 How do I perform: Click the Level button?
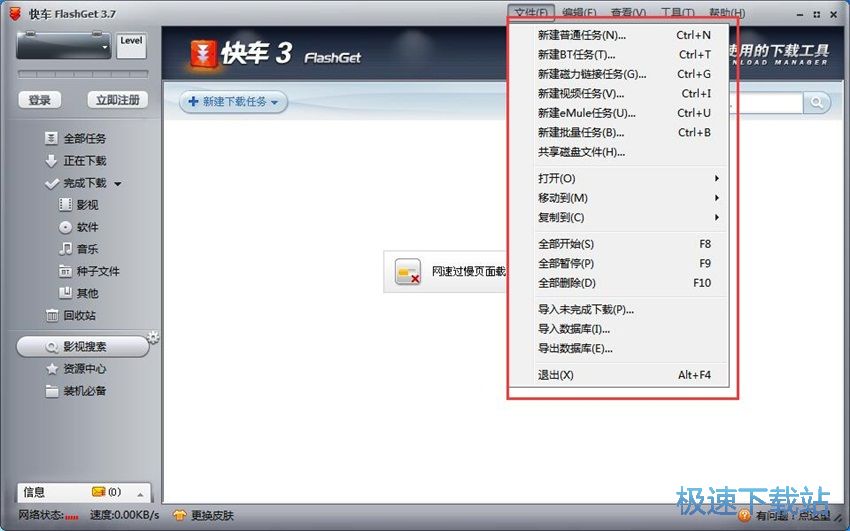pos(131,46)
